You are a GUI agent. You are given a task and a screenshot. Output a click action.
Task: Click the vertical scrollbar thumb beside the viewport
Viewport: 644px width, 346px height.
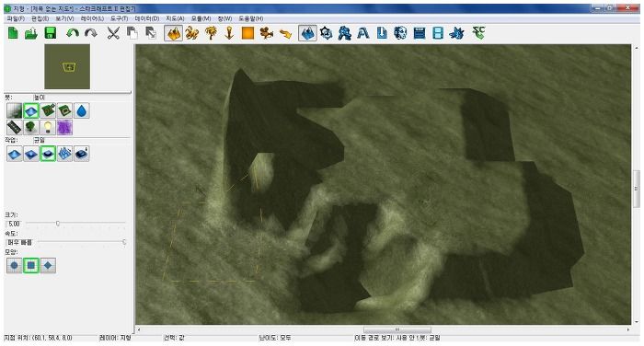click(x=637, y=190)
